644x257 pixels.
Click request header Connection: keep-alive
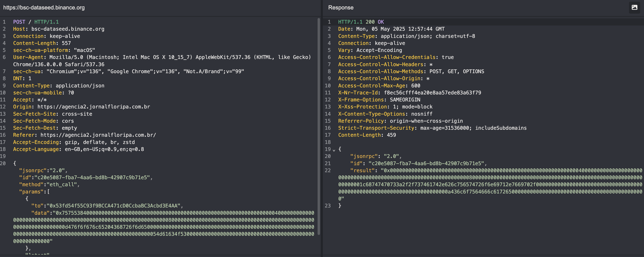[47, 36]
